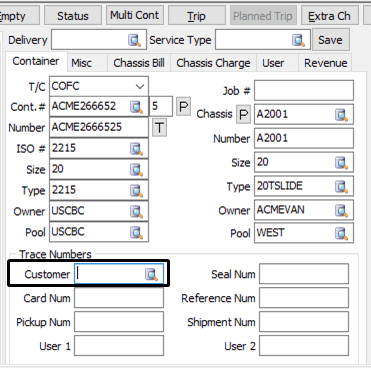Viewport: 371px width, 370px height.
Task: Open the Chassis Charge tab
Action: point(213,63)
